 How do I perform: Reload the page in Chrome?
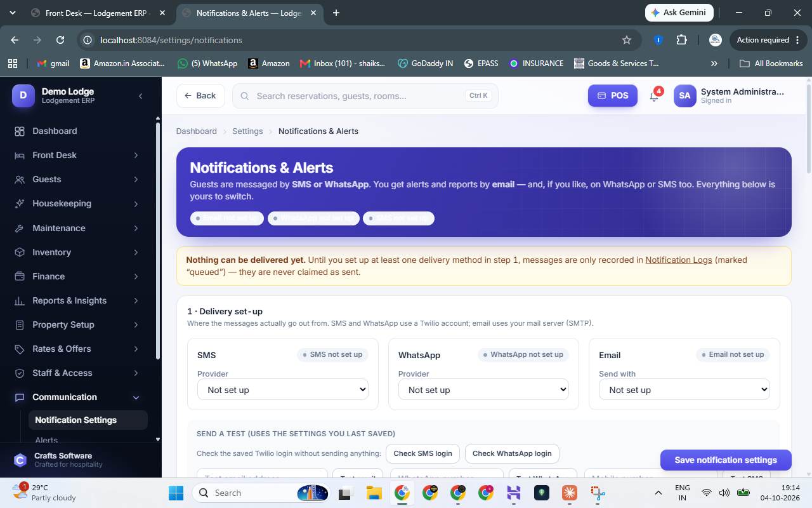(60, 40)
